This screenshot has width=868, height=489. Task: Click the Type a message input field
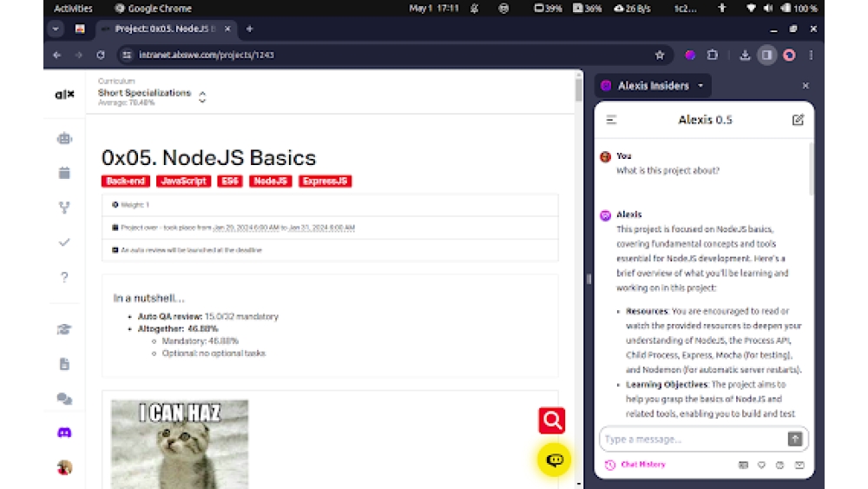[694, 439]
